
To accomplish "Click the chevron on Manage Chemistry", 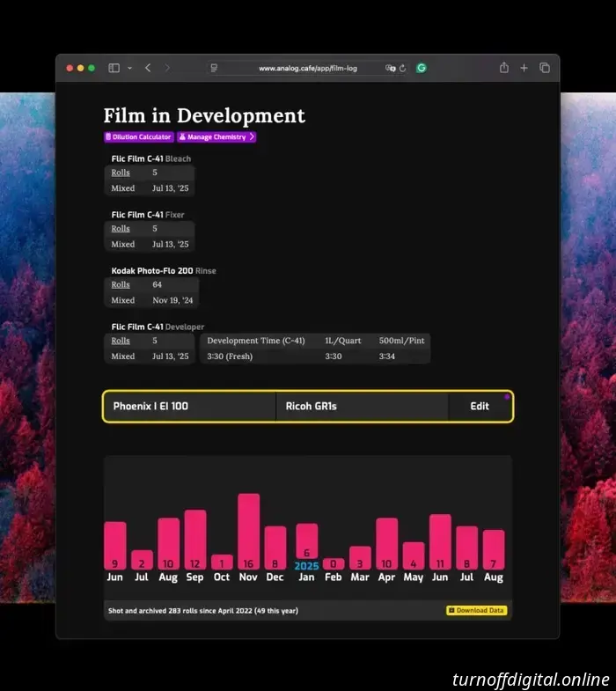I will [252, 137].
